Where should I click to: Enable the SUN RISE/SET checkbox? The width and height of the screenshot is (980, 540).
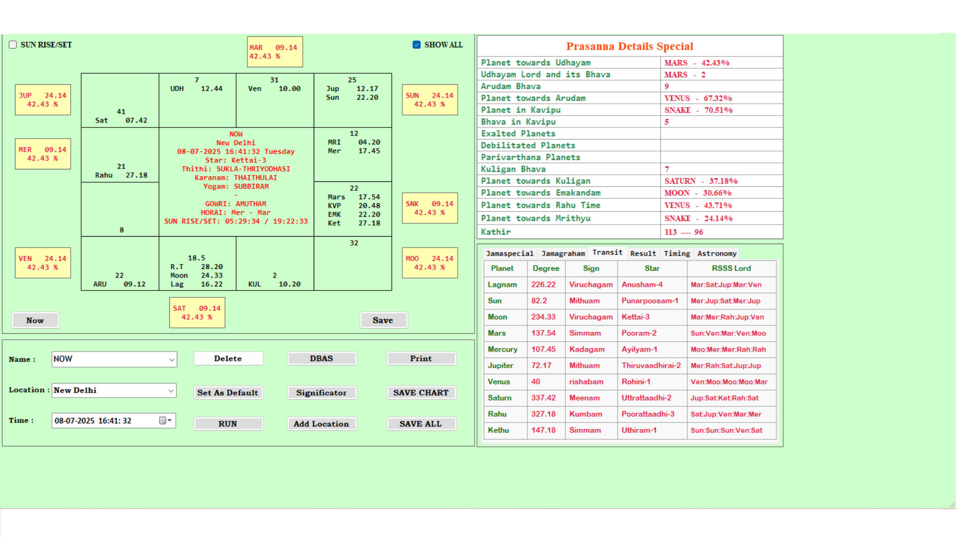(13, 45)
